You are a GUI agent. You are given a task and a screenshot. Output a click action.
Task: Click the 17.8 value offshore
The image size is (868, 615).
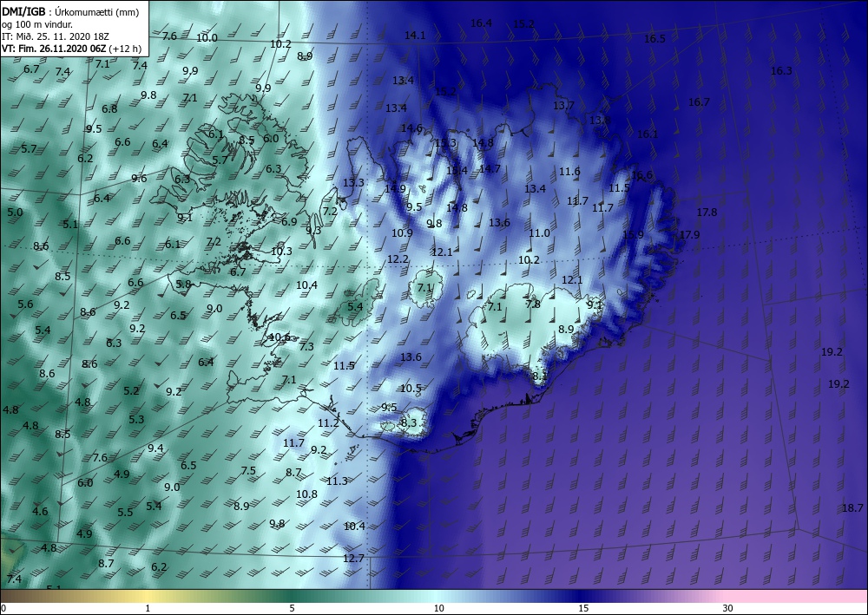[x=707, y=213]
